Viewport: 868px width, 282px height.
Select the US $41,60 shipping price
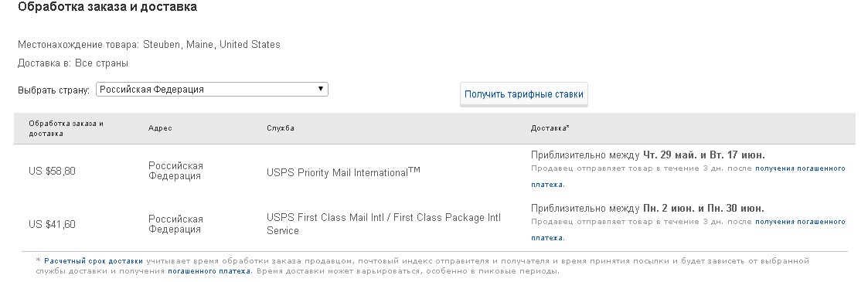pyautogui.click(x=52, y=225)
